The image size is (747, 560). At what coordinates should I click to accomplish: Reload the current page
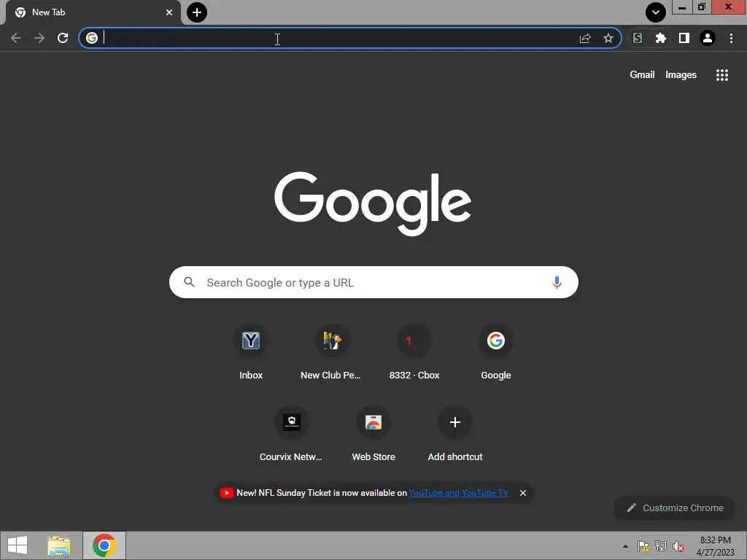(63, 38)
